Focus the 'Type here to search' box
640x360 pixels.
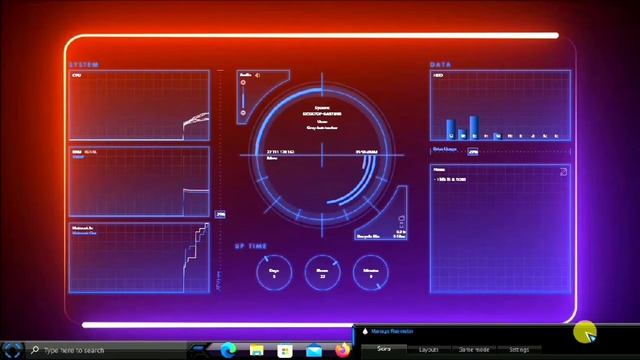click(107, 350)
